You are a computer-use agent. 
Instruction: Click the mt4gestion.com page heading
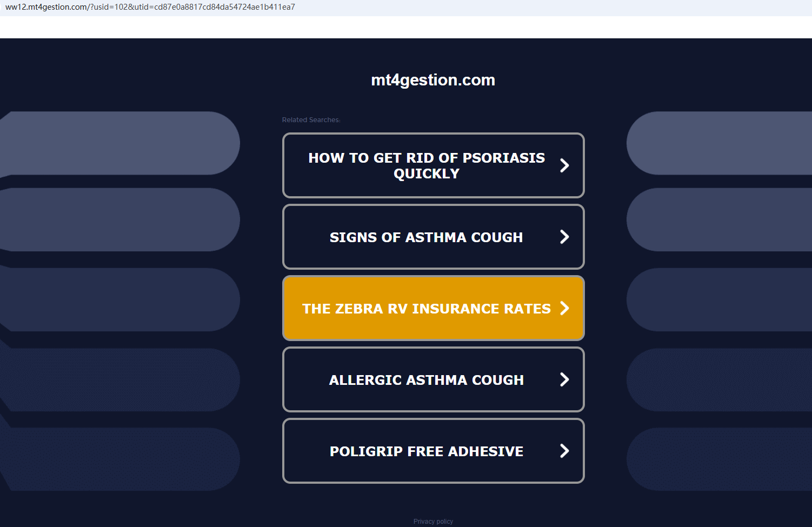pyautogui.click(x=433, y=80)
